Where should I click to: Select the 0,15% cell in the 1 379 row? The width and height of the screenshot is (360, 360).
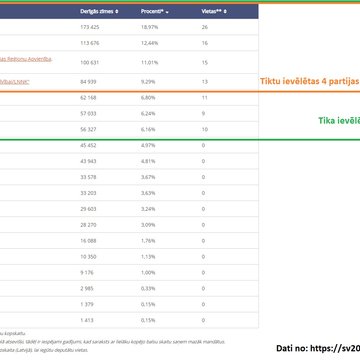pyautogui.click(x=148, y=305)
